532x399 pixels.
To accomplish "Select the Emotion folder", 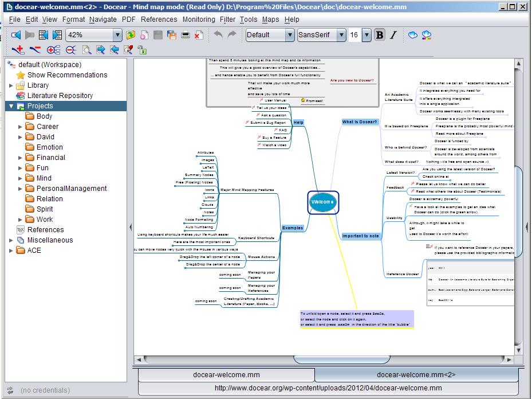I will click(x=50, y=147).
